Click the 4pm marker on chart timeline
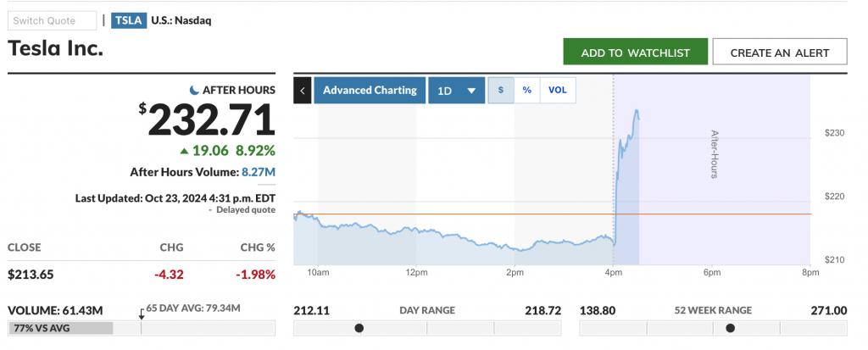The image size is (868, 350). (614, 272)
